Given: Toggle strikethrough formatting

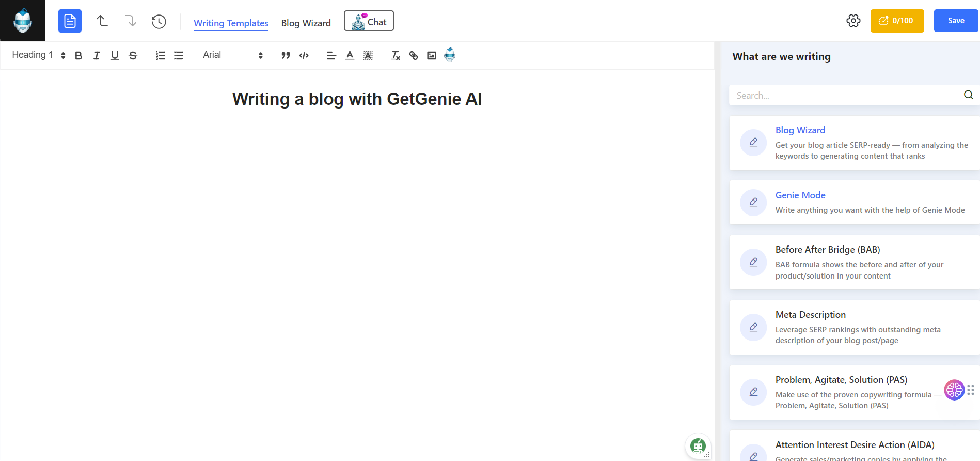Looking at the screenshot, I should (133, 55).
